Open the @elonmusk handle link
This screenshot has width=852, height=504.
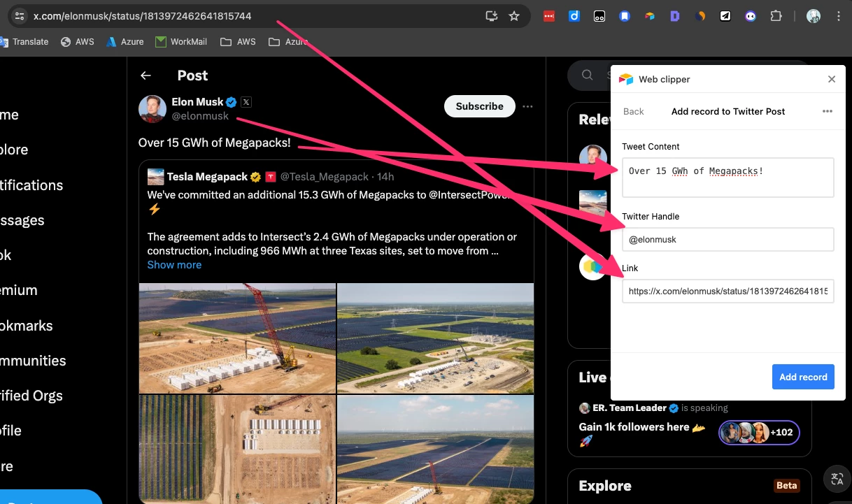(200, 116)
